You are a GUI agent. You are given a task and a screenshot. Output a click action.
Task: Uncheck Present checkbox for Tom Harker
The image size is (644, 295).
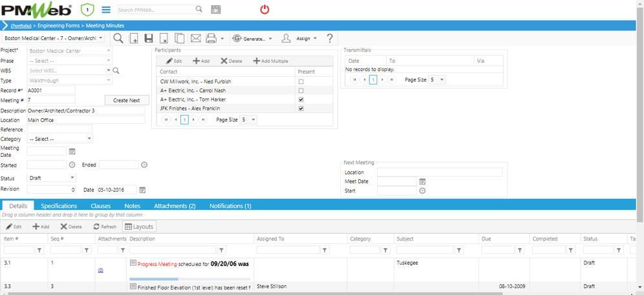point(301,99)
